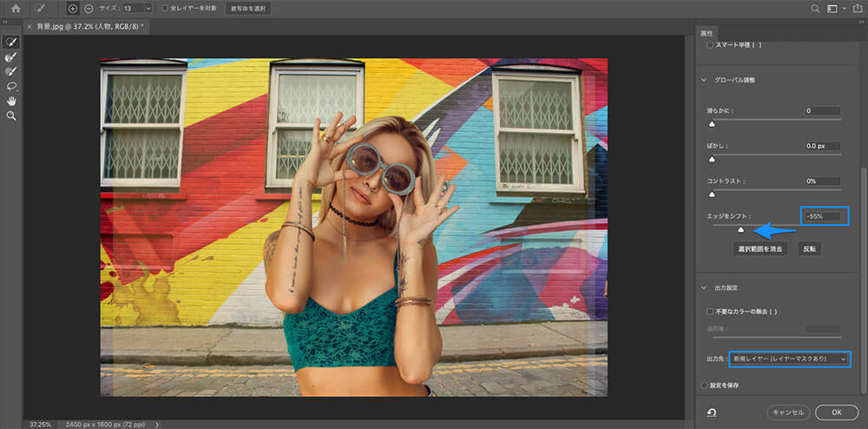Click the 滑らかに value field
The image size is (868, 429).
tap(823, 110)
